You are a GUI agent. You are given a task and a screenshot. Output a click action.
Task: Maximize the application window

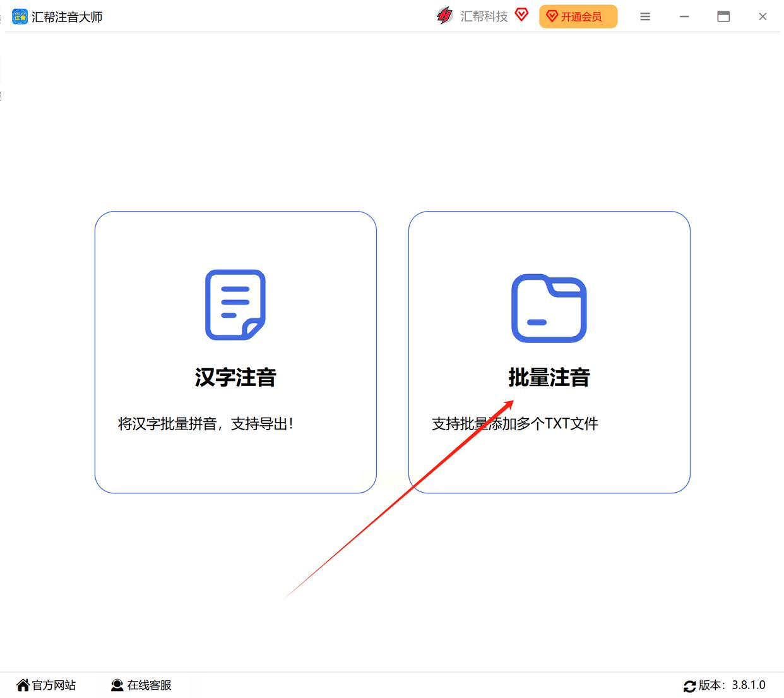[723, 17]
